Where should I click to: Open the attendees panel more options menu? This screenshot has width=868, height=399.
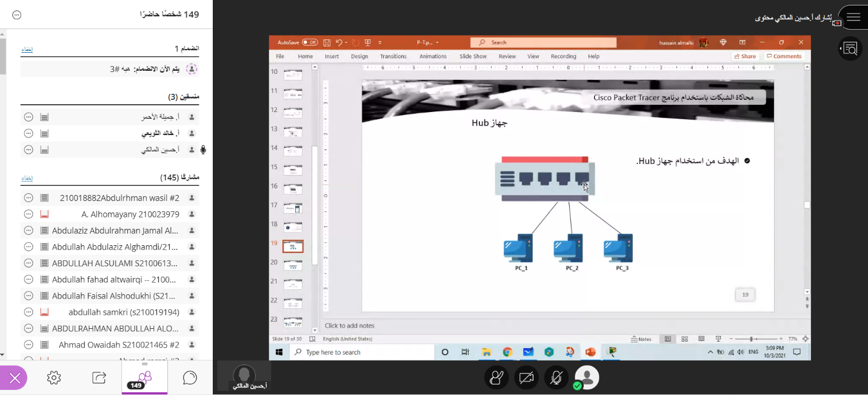point(16,15)
